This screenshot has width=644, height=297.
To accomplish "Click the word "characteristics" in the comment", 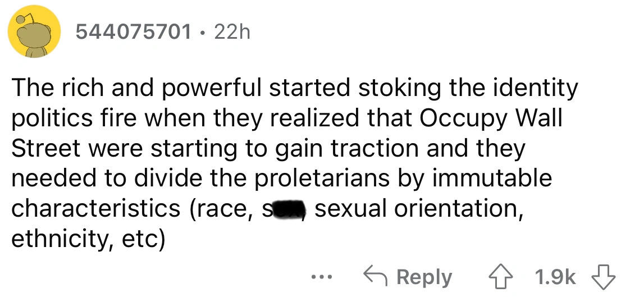I will click(95, 209).
